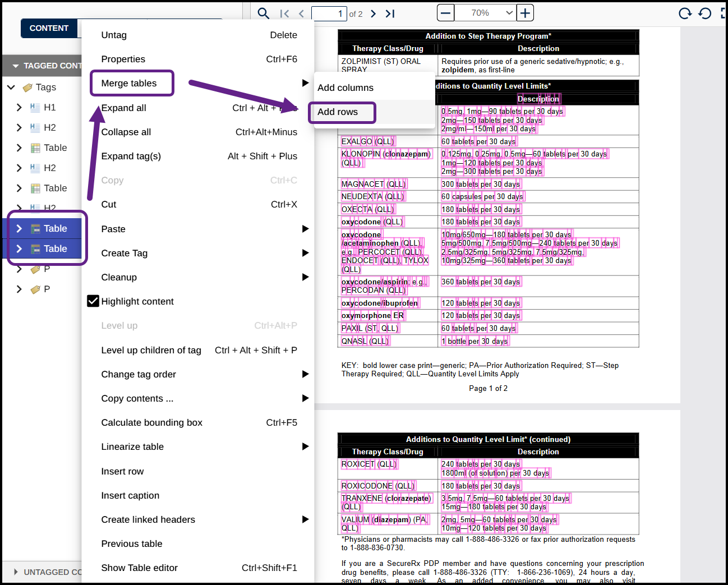
Task: Open the Create Tag submenu
Action: [x=199, y=253]
